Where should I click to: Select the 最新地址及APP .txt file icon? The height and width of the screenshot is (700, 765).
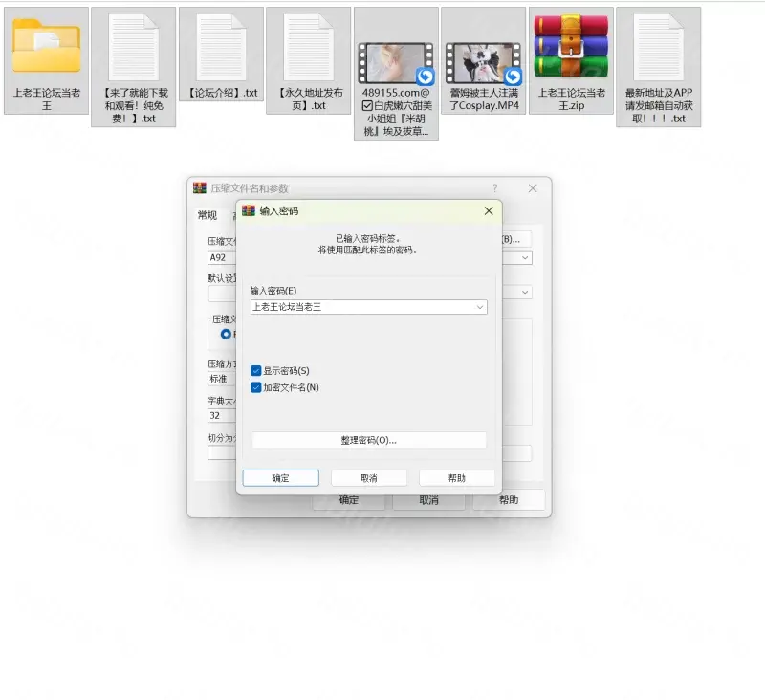click(x=658, y=47)
